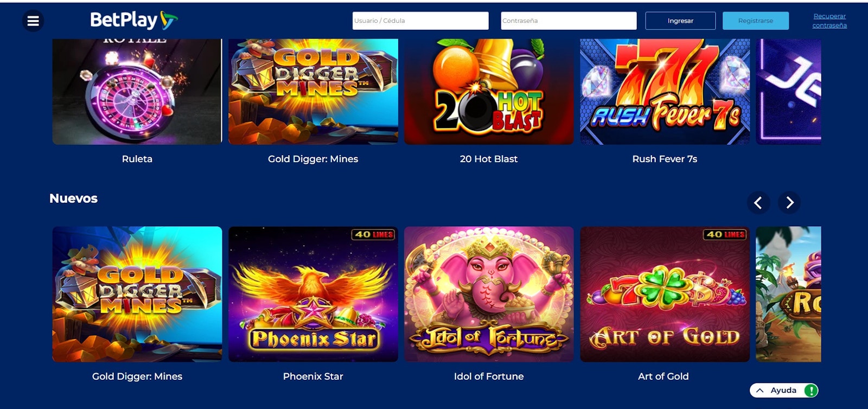Open the Rush Fever 7s thumbnail
The height and width of the screenshot is (409, 868).
665,92
